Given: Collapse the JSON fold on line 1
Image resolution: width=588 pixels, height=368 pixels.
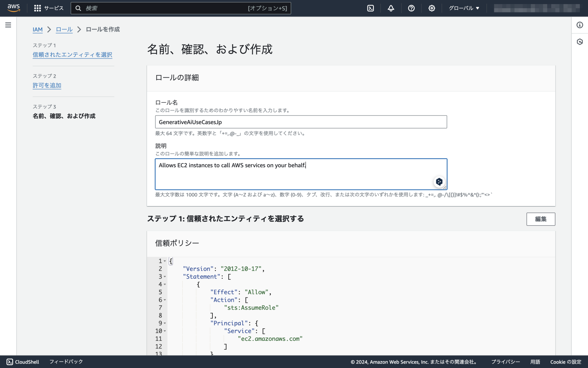Looking at the screenshot, I should pos(165,261).
